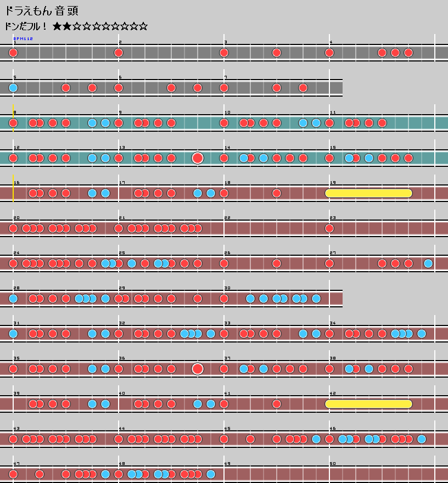Select the blue note ending measure 27
448x483 pixels.
tap(428, 263)
